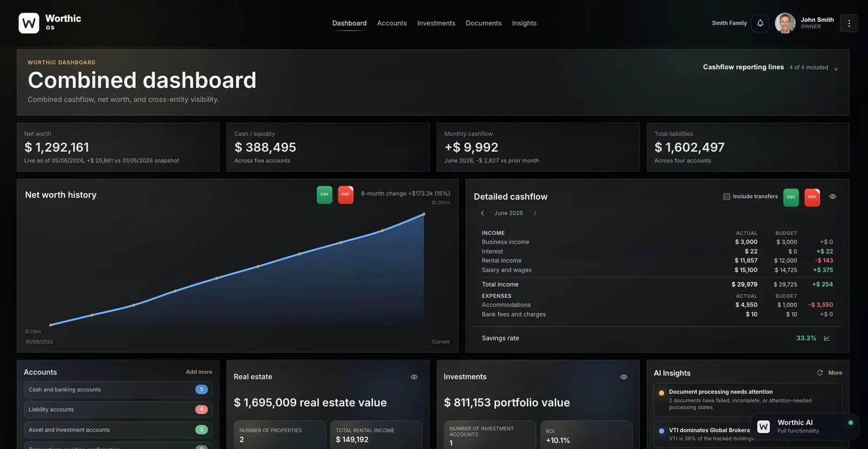Click Bank fees and charges row

(658, 314)
